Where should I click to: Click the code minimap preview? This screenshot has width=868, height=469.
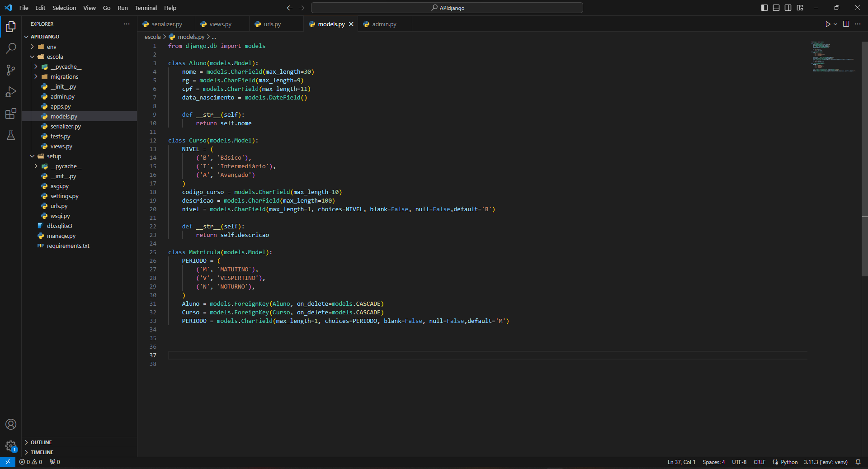(833, 57)
